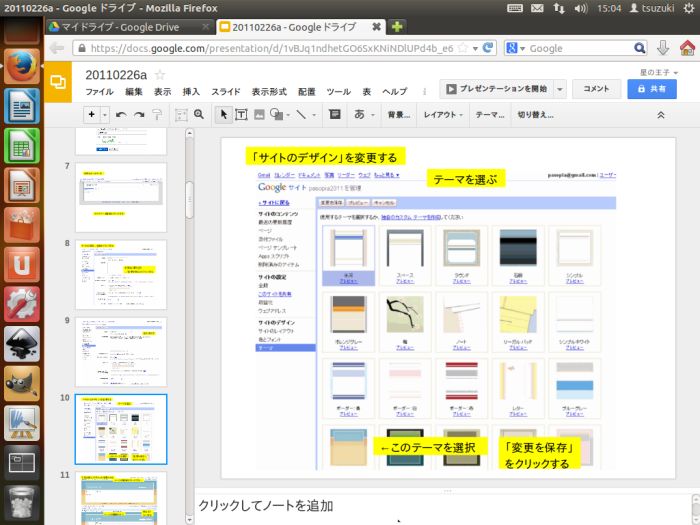Click the コメント button

[596, 89]
